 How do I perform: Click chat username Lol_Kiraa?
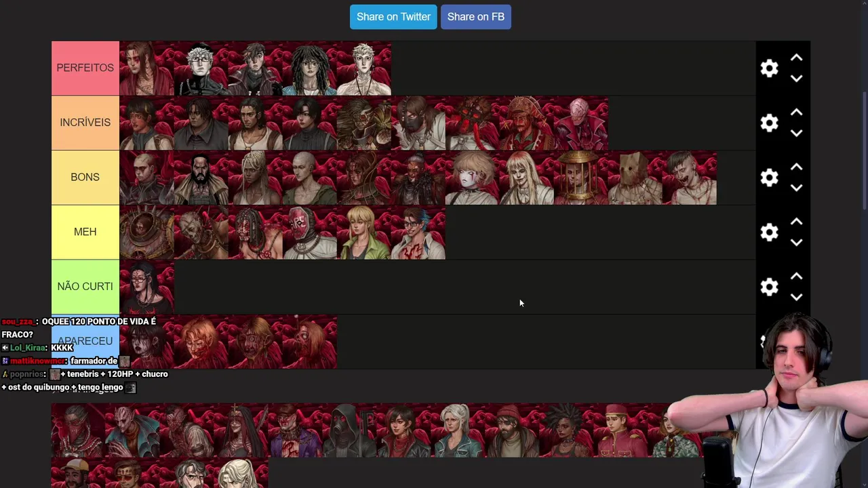point(27,348)
